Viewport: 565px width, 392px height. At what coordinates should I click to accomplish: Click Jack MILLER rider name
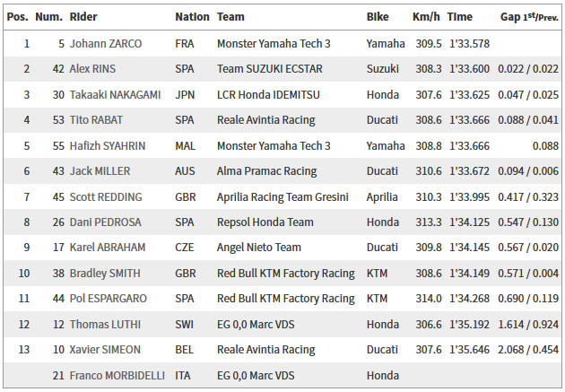coord(100,171)
